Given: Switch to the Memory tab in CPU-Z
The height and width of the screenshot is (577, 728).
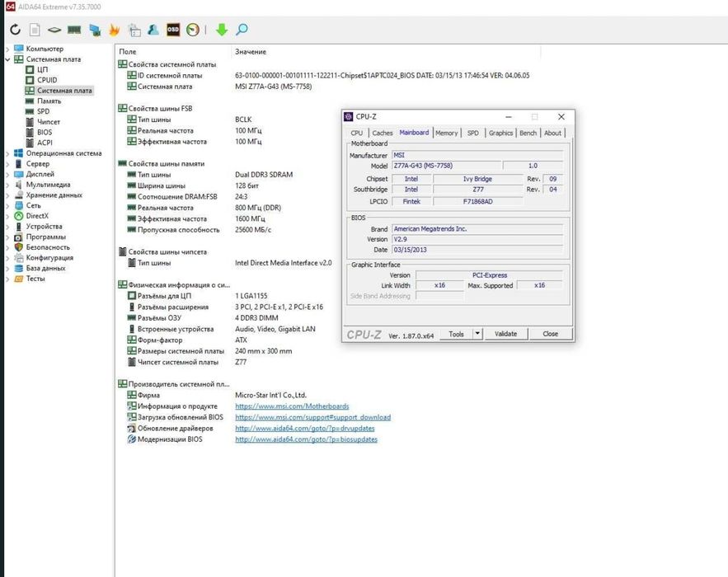Looking at the screenshot, I should click(x=446, y=133).
